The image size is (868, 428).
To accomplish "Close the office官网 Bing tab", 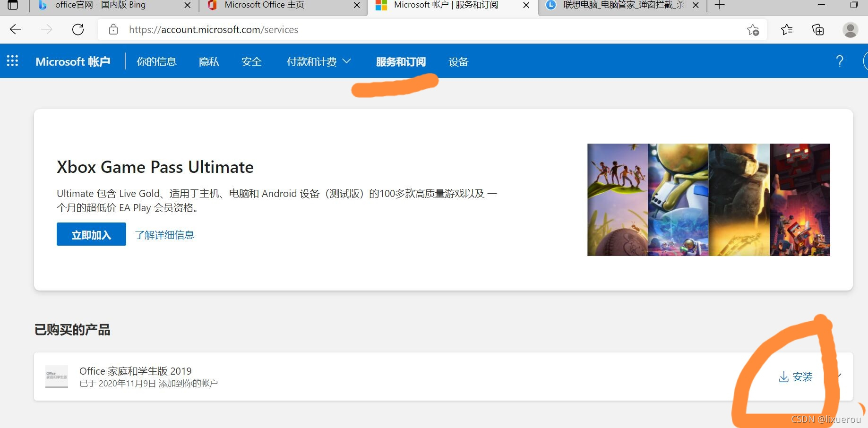I will coord(188,5).
